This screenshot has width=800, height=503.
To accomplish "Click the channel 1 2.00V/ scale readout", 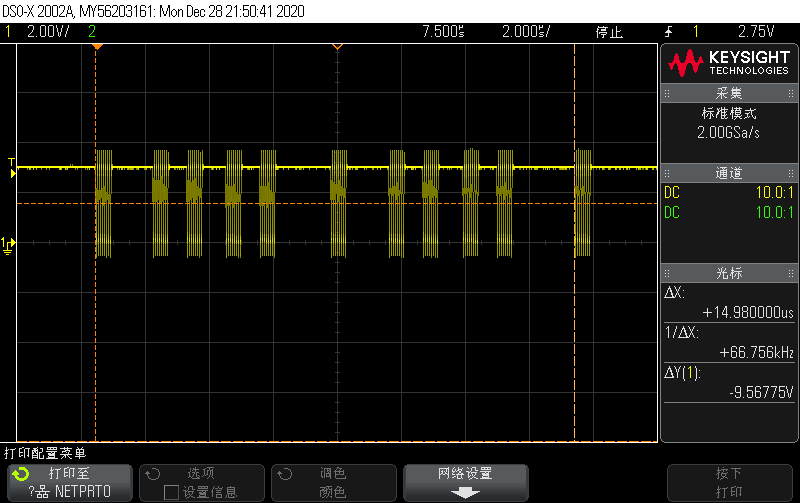I will (x=48, y=32).
